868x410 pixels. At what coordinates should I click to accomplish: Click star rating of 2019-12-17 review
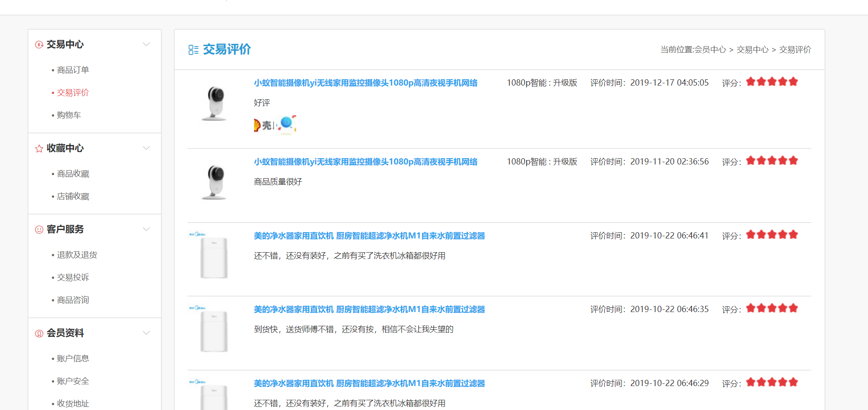(x=772, y=82)
